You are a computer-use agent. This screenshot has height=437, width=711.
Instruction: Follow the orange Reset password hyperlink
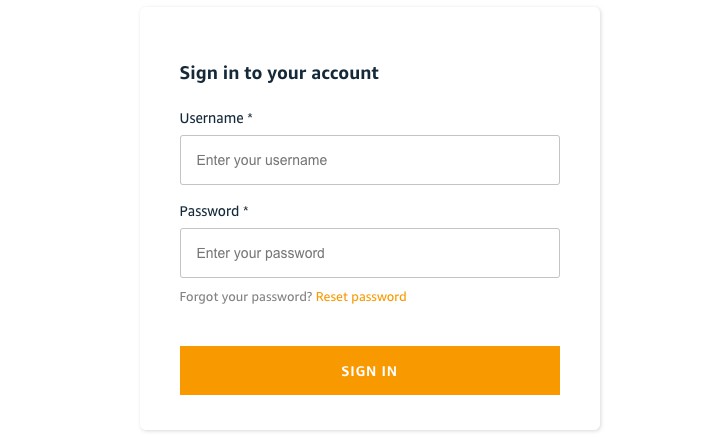[361, 297]
